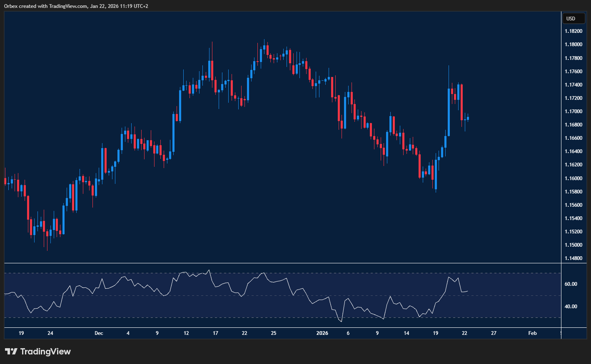Click the price scale column
This screenshot has width=591, height=364.
click(575, 166)
